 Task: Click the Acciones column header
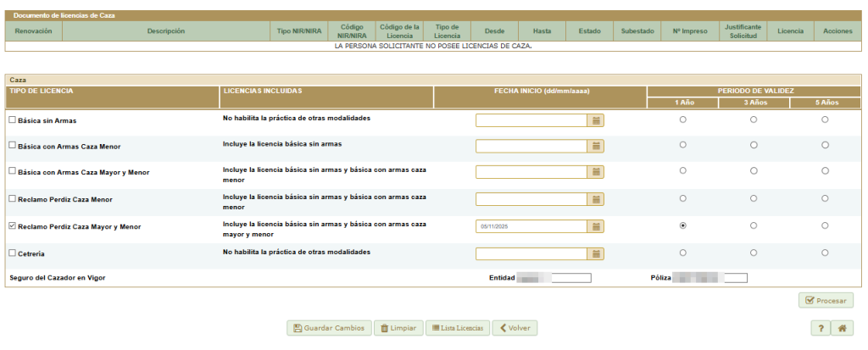click(x=837, y=31)
